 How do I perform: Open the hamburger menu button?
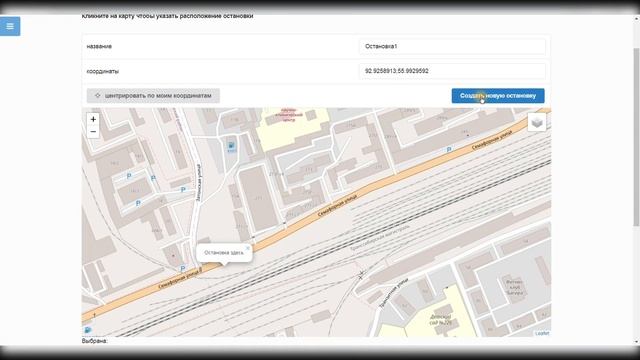pyautogui.click(x=10, y=26)
